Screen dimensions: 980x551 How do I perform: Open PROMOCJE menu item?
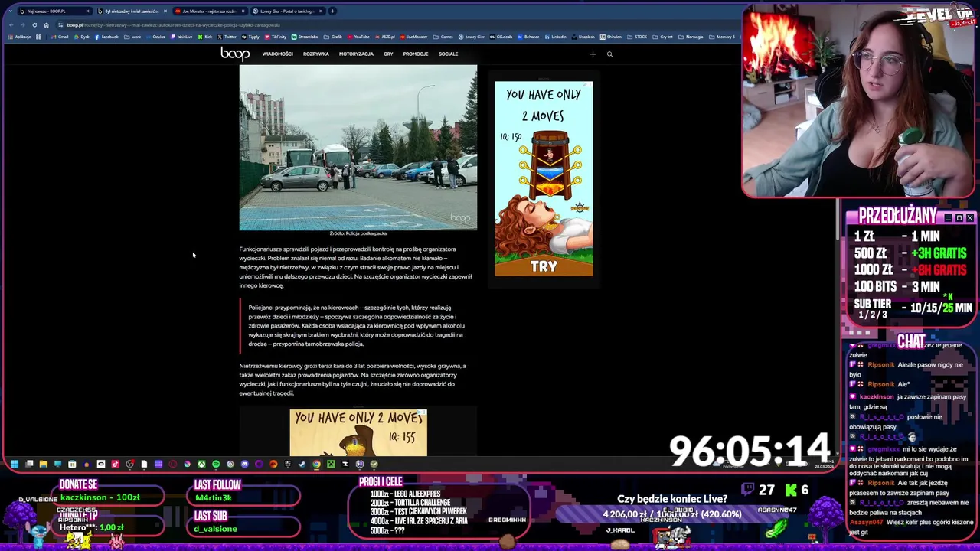pyautogui.click(x=416, y=54)
